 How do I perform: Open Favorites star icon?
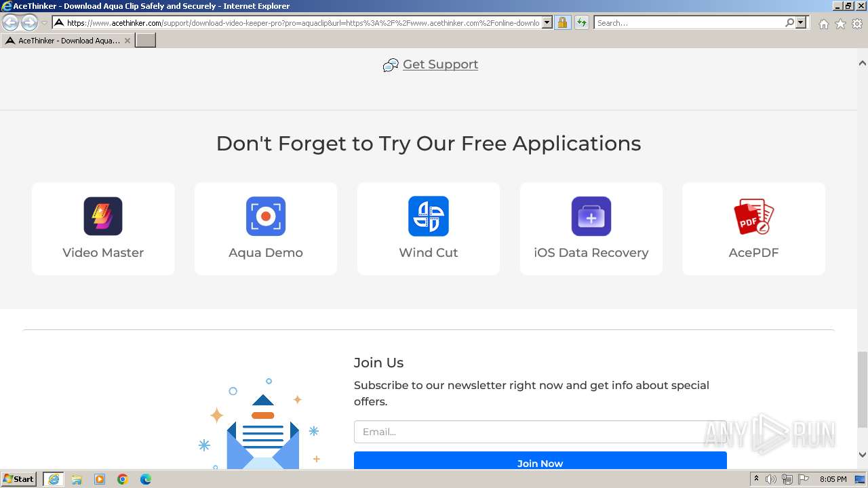(x=840, y=24)
